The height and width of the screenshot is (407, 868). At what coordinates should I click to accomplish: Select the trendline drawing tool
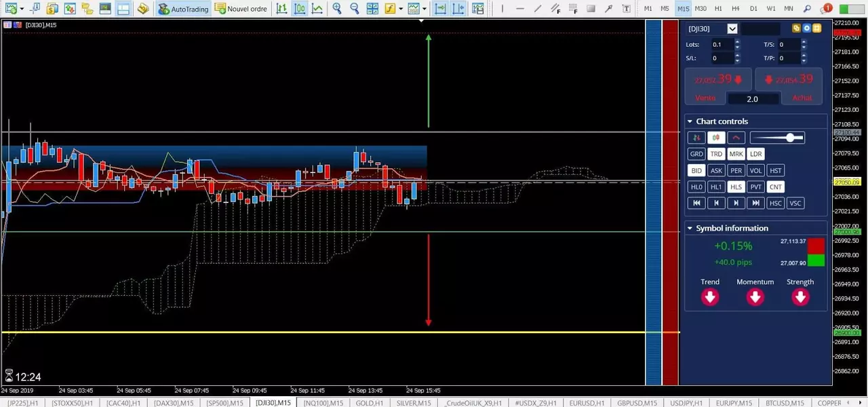(x=538, y=9)
